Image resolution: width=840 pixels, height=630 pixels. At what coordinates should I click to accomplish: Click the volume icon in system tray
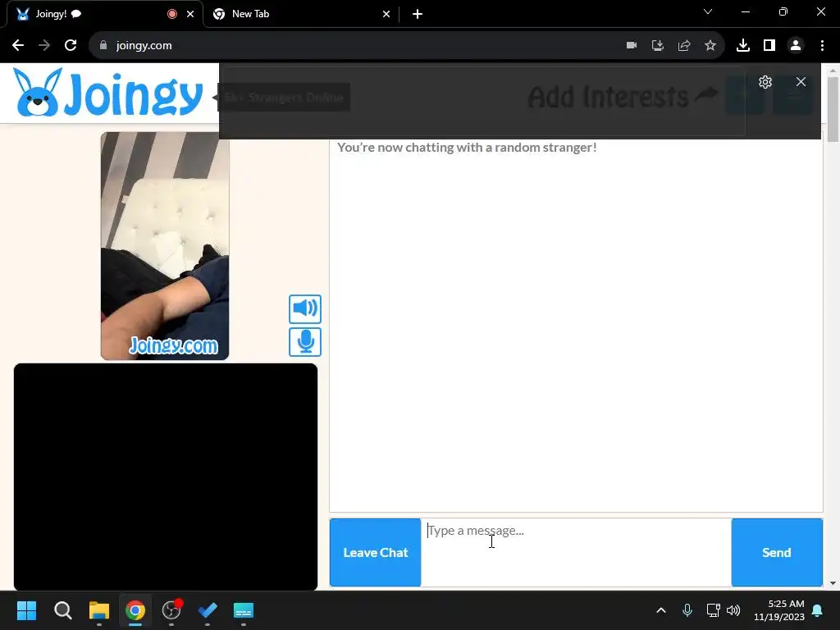point(733,610)
